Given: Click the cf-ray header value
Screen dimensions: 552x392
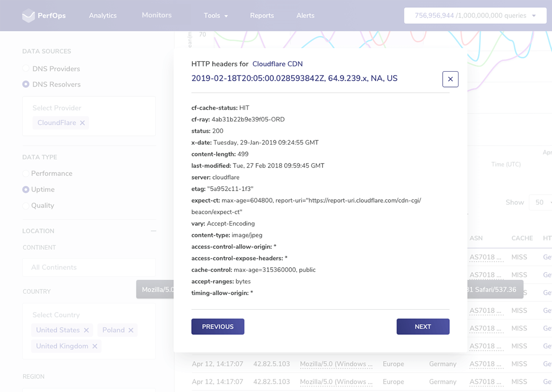Looking at the screenshot, I should point(248,119).
